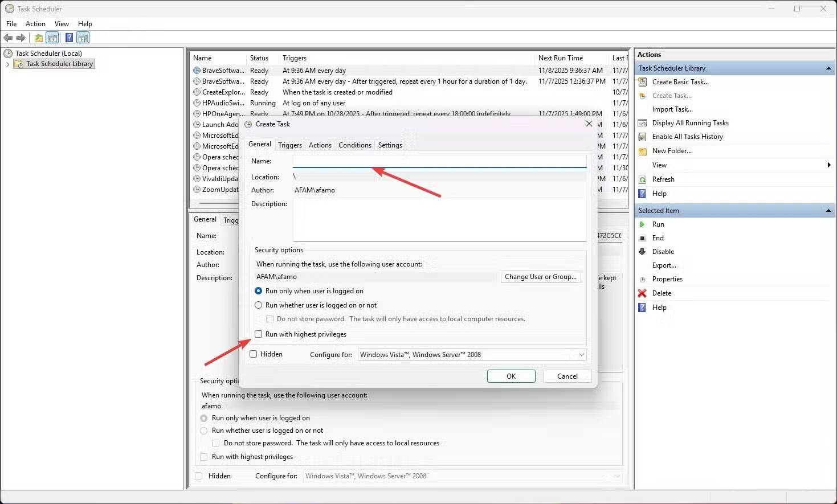Click the VivaldiUpda task row icon
The width and height of the screenshot is (837, 504).
pyautogui.click(x=197, y=179)
